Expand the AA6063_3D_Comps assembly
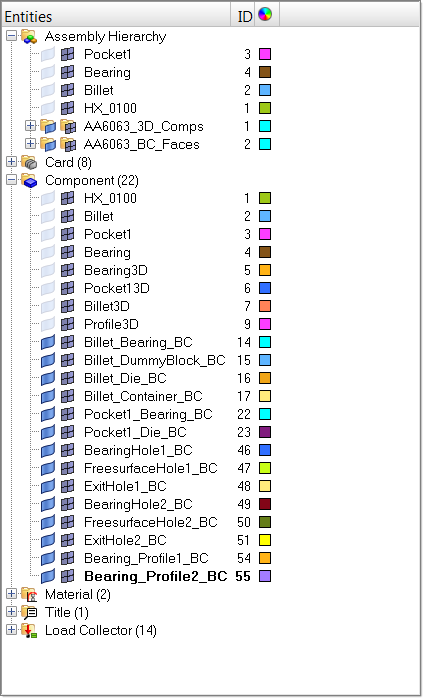The width and height of the screenshot is (424, 699). [x=30, y=126]
